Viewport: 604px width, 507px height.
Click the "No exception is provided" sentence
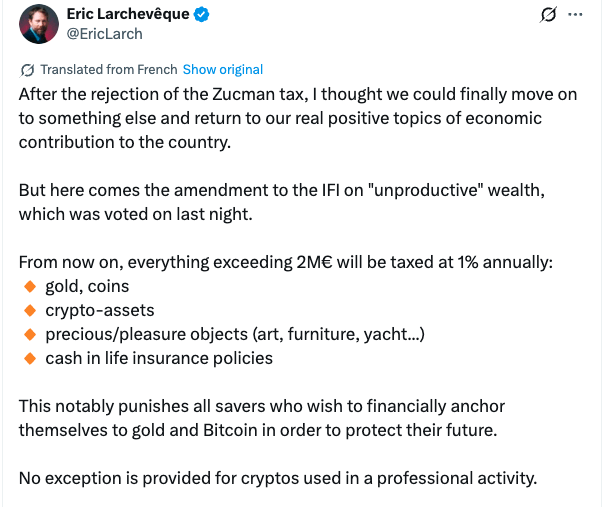[x=278, y=477]
